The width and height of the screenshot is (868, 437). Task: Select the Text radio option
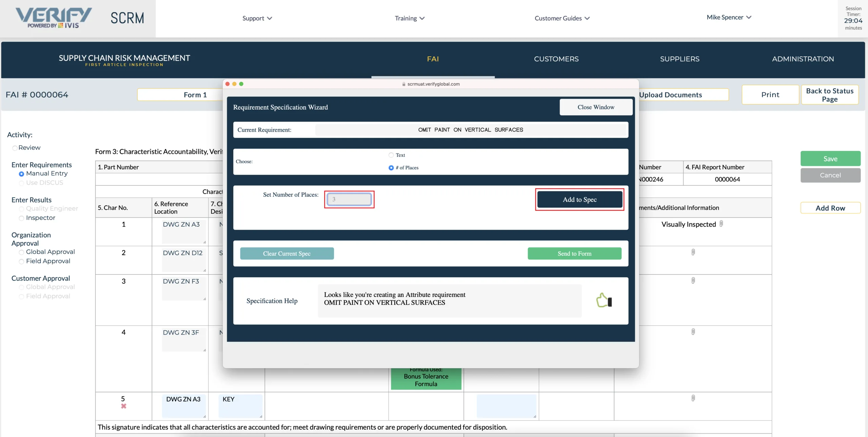click(x=391, y=155)
